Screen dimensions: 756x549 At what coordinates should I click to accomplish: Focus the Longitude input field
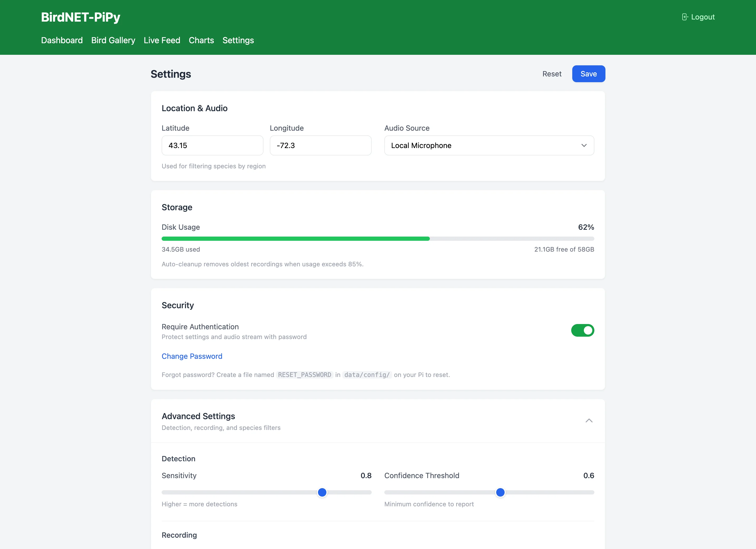(320, 145)
